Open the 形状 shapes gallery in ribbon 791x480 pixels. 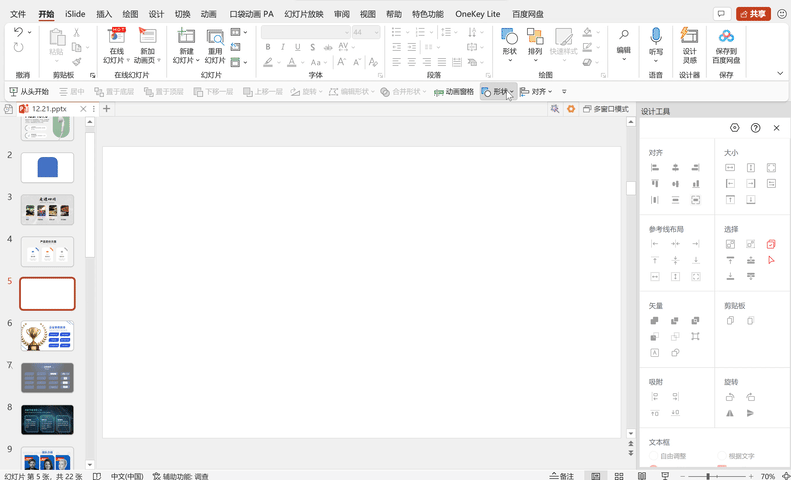click(510, 45)
